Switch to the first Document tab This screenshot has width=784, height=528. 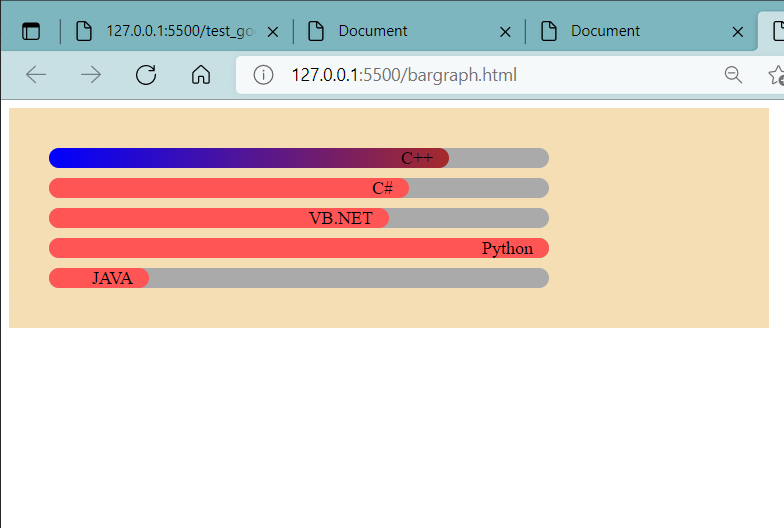[408, 31]
